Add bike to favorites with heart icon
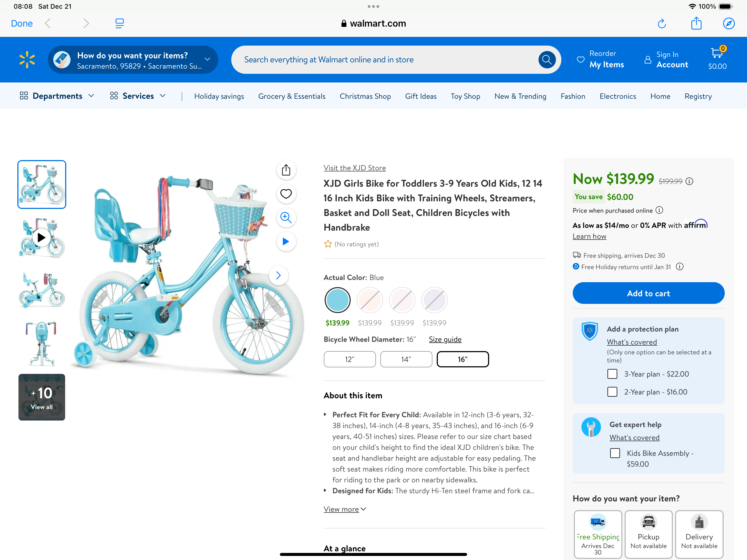The height and width of the screenshot is (560, 747). tap(286, 194)
